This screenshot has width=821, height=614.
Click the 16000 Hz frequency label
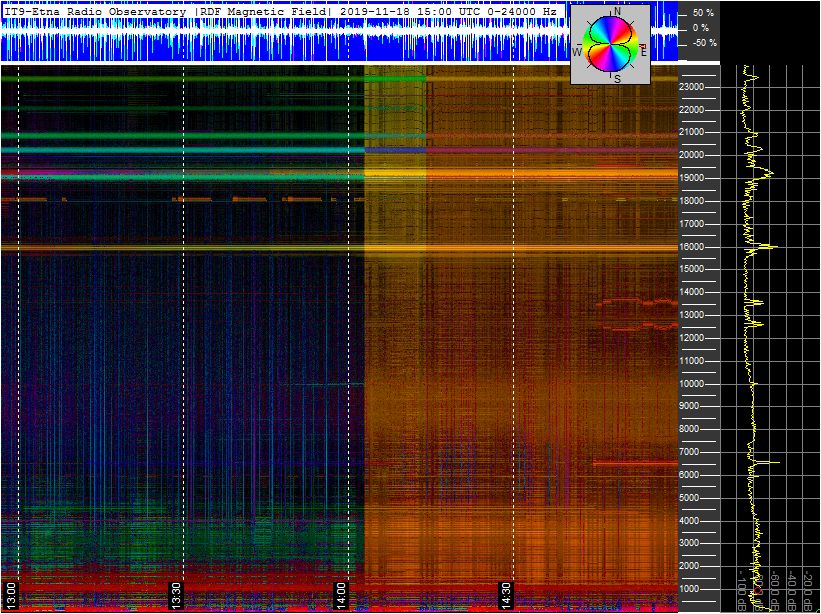pyautogui.click(x=691, y=247)
